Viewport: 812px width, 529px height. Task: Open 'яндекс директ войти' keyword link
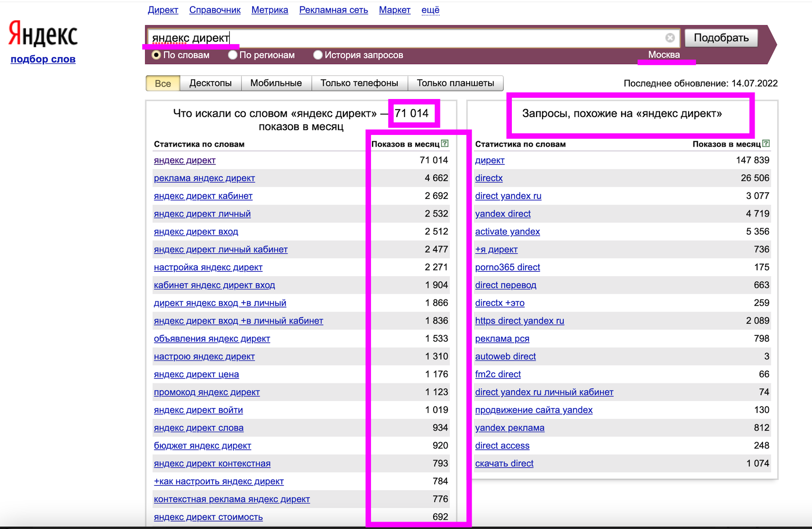[198, 410]
